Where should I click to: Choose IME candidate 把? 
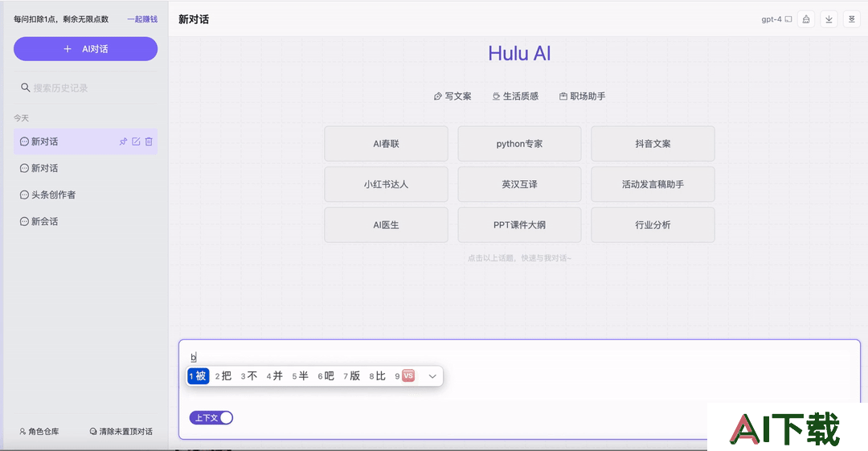point(223,376)
